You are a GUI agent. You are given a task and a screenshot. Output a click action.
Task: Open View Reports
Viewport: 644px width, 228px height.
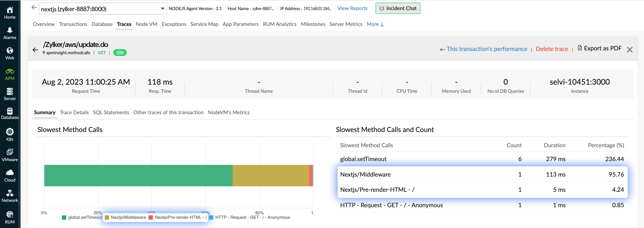click(x=352, y=8)
